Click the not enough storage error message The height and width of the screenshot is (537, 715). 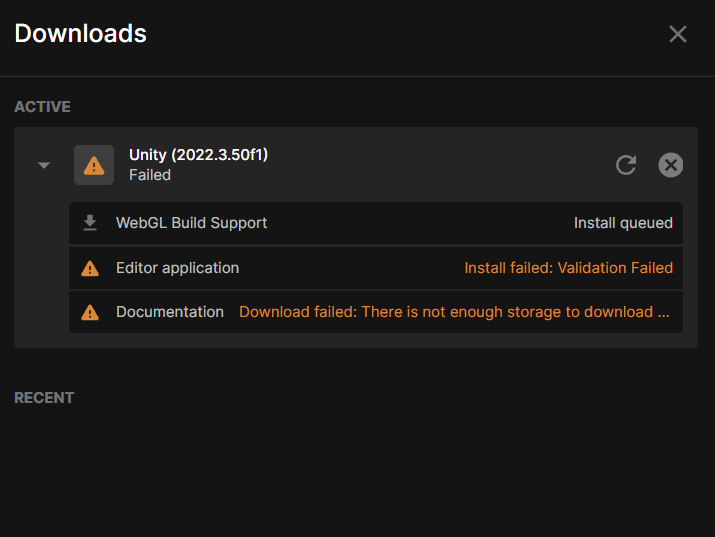(x=454, y=312)
